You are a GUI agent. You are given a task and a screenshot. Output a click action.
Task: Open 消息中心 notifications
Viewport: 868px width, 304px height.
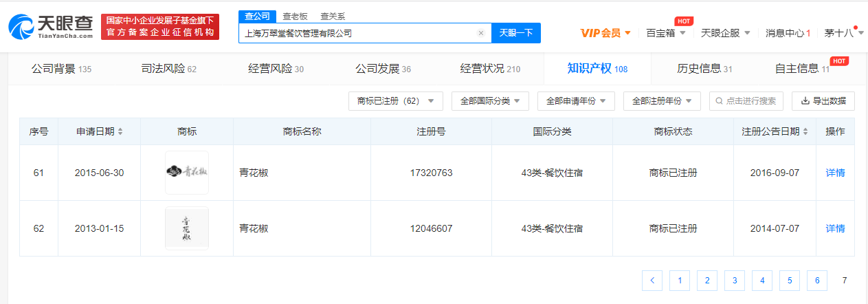tap(788, 32)
